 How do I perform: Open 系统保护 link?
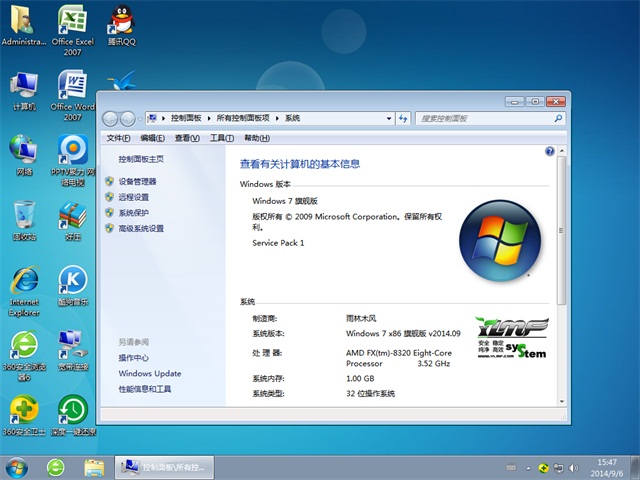[133, 213]
